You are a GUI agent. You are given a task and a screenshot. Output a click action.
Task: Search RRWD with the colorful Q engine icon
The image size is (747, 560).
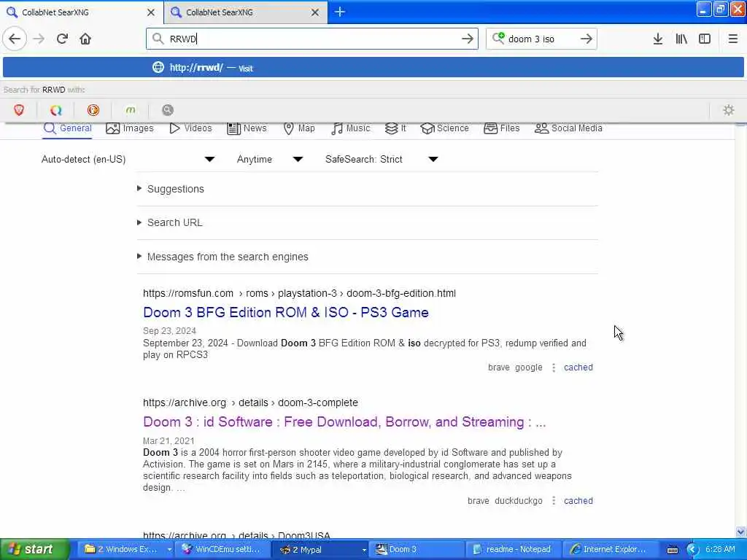(56, 110)
